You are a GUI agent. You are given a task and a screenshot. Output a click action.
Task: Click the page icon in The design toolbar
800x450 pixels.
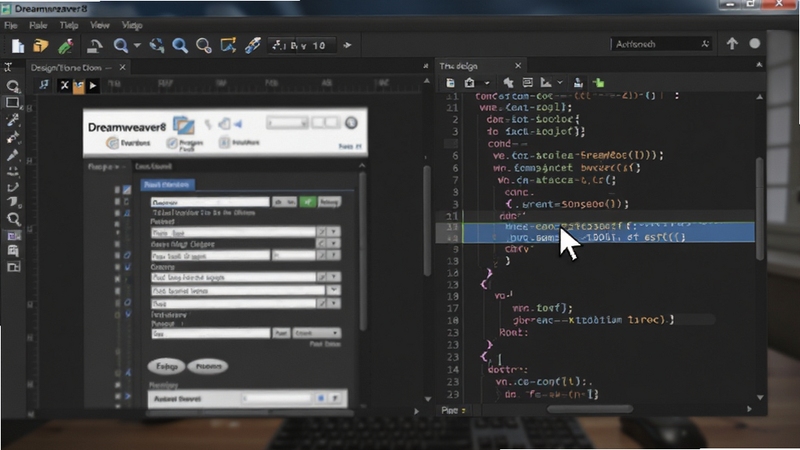click(x=450, y=83)
